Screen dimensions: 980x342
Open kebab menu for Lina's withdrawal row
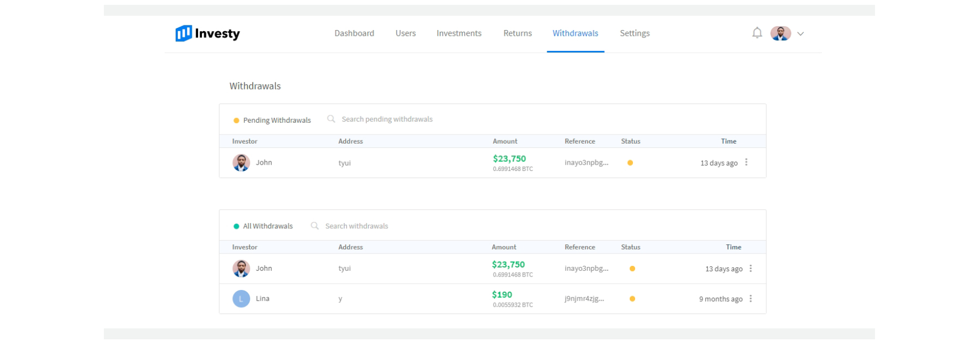point(750,299)
